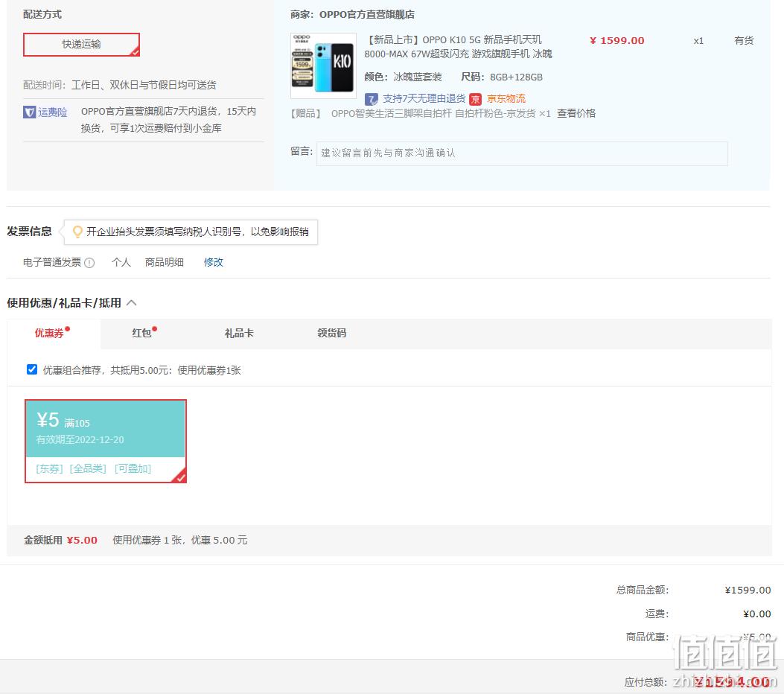Click the ¥1599.00 product price

tap(617, 40)
